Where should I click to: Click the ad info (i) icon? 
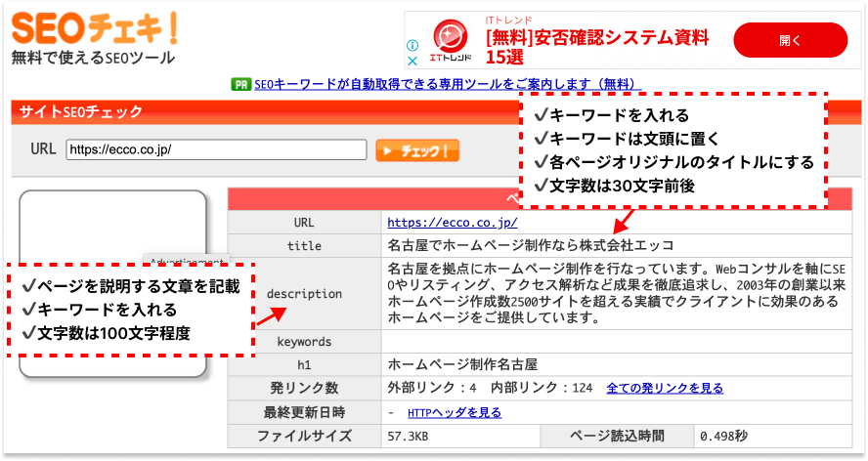(412, 45)
